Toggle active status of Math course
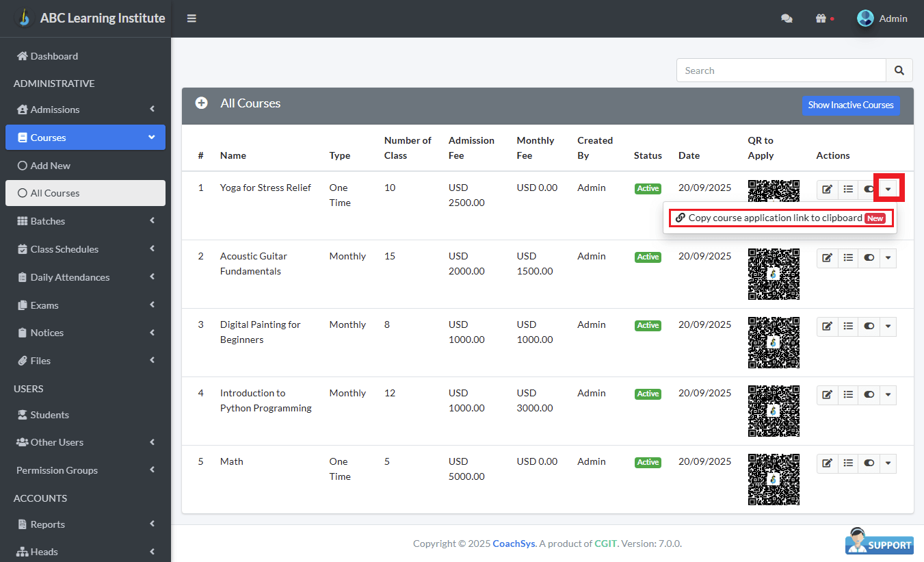Image resolution: width=924 pixels, height=562 pixels. tap(869, 463)
